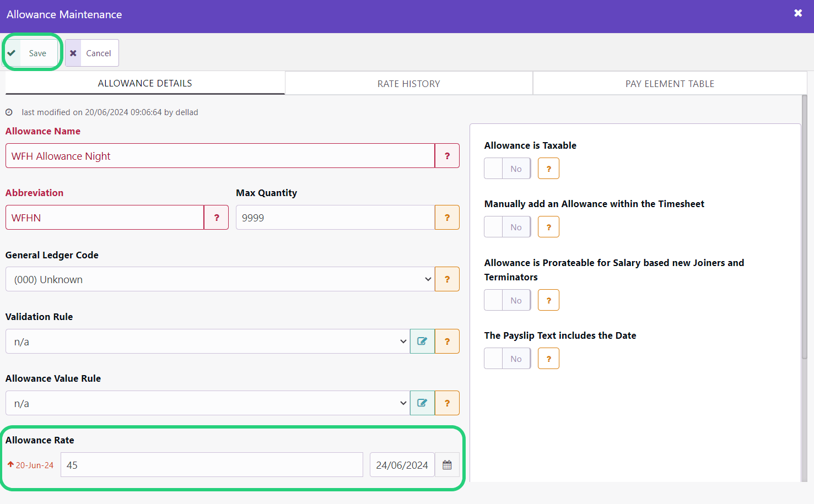The width and height of the screenshot is (814, 504).
Task: Toggle Manually add an Allowance within Timesheet
Action: coord(508,227)
